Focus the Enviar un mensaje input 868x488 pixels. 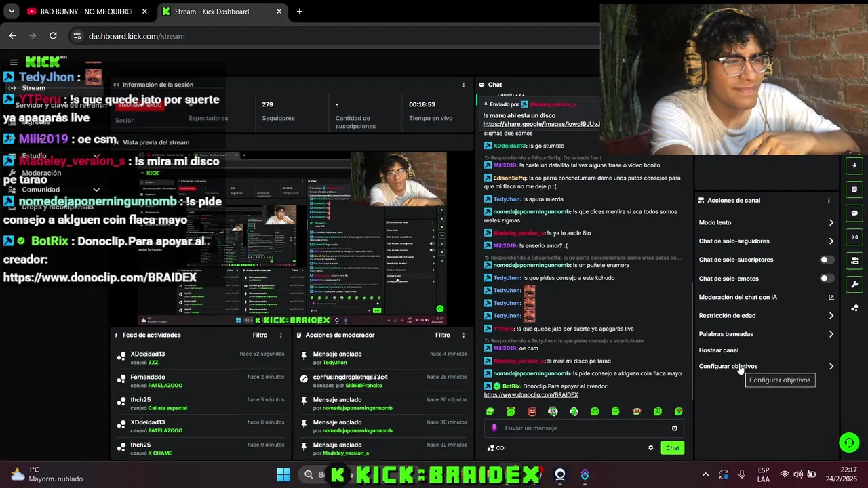(585, 428)
